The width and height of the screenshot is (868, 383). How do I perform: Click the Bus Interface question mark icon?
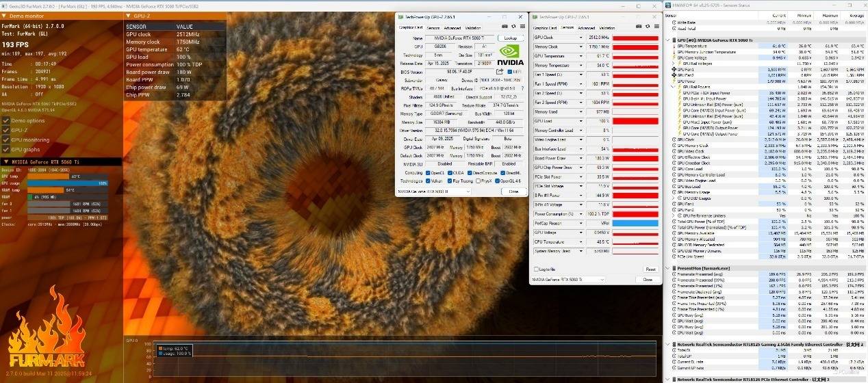tap(522, 88)
